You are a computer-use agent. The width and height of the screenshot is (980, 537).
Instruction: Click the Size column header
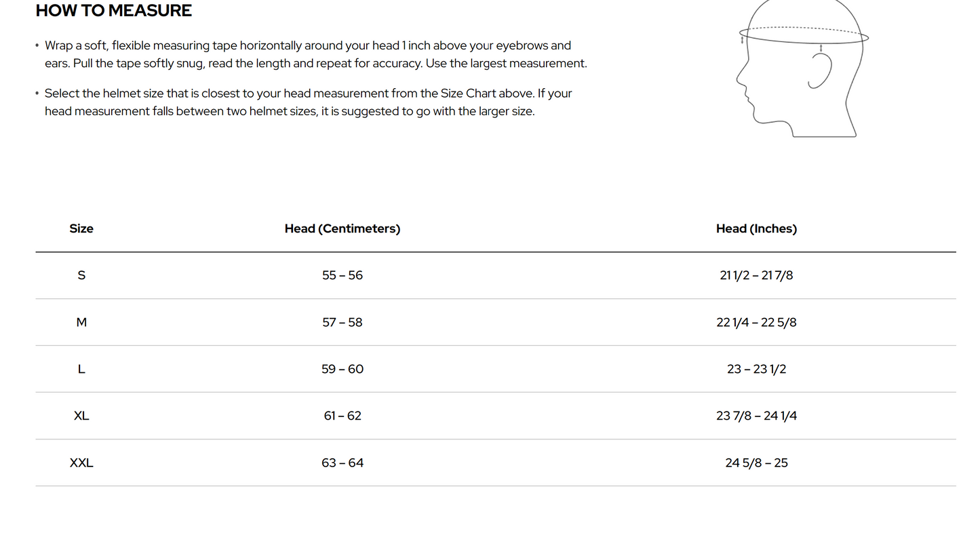point(81,229)
